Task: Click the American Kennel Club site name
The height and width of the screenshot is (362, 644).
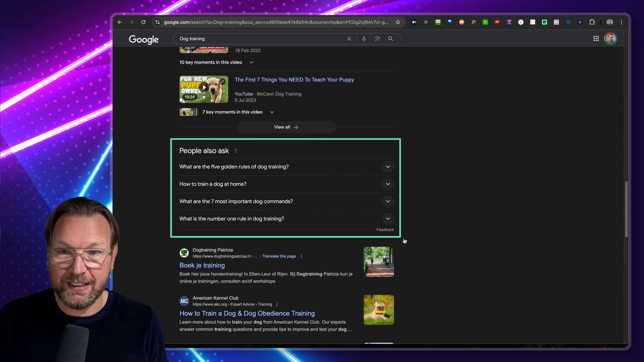Action: 215,298
